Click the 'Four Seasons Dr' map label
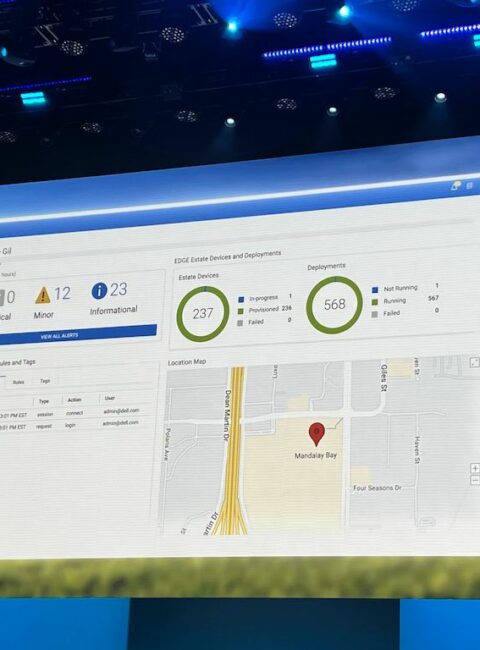The width and height of the screenshot is (480, 650). pyautogui.click(x=377, y=488)
